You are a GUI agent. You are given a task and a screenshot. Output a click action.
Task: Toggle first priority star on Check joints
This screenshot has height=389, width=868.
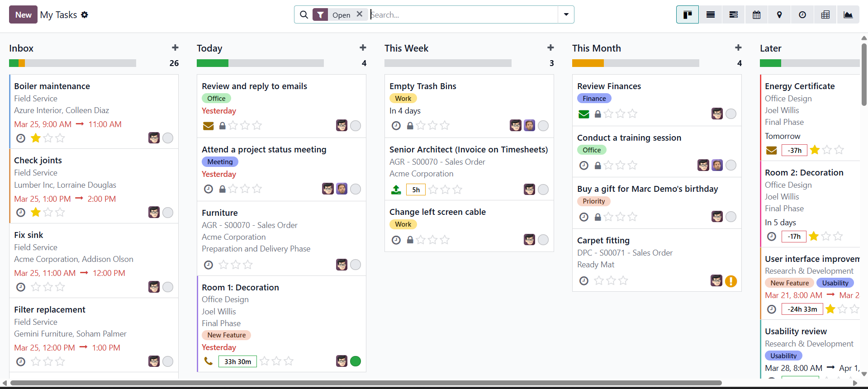coord(36,212)
